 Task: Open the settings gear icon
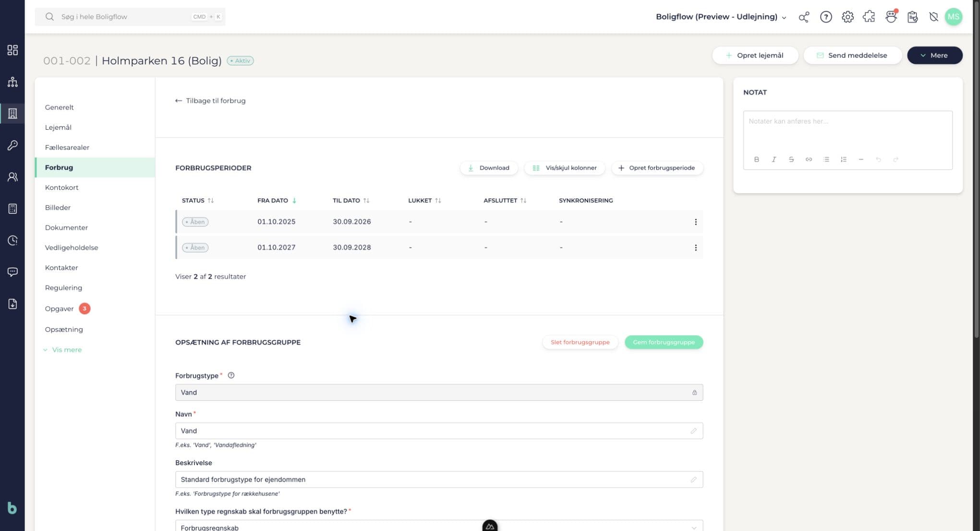point(847,17)
